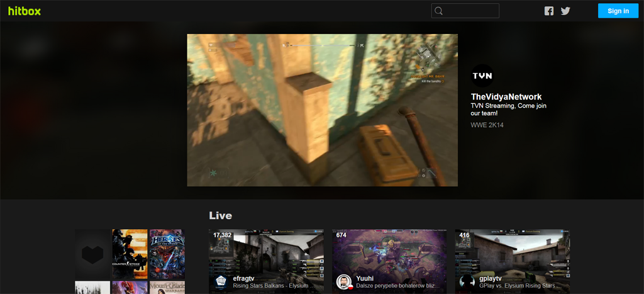This screenshot has height=294, width=644.
Task: Focus the search input field
Action: (x=465, y=11)
